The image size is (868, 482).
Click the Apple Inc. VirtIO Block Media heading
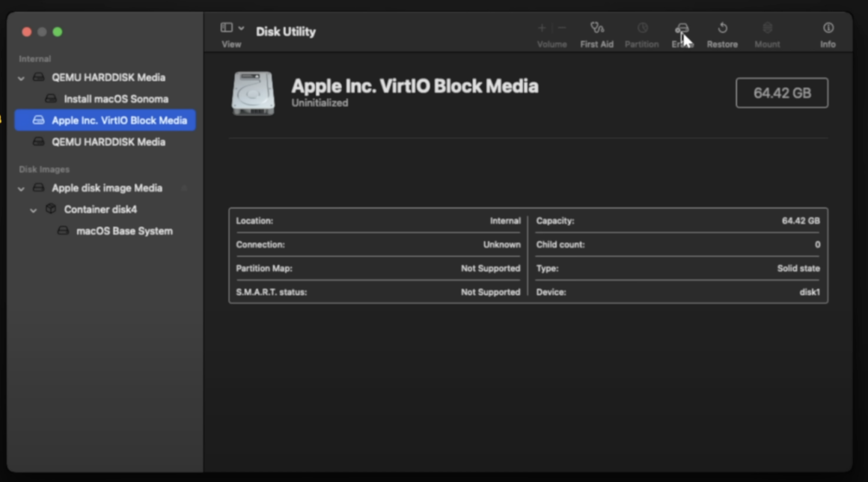pyautogui.click(x=415, y=86)
